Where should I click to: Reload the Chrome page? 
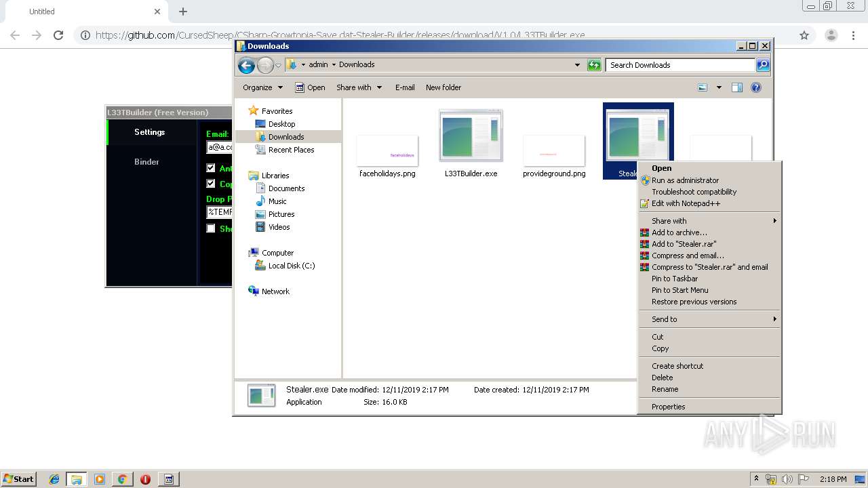58,35
